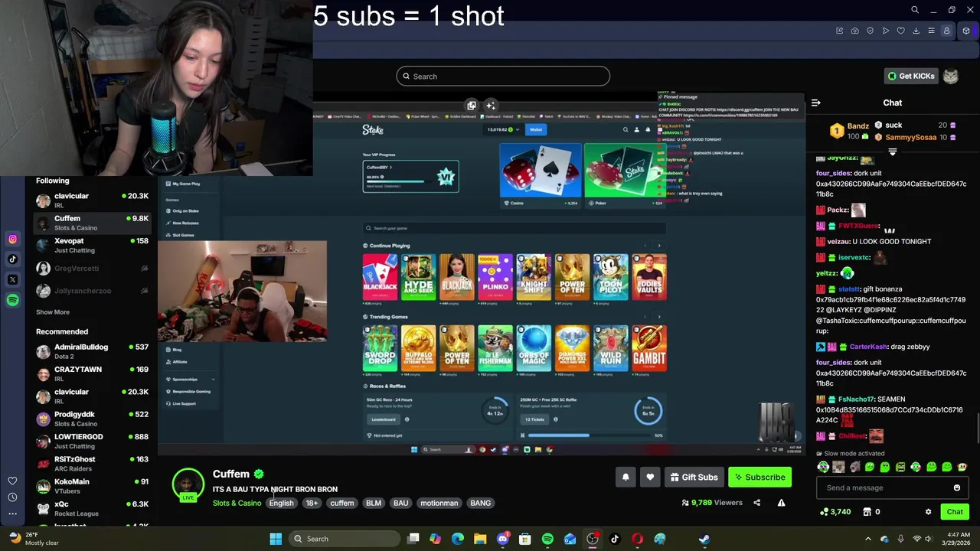Click the send/flow arrow toolbar icon
This screenshot has width=980, height=551.
886,31
